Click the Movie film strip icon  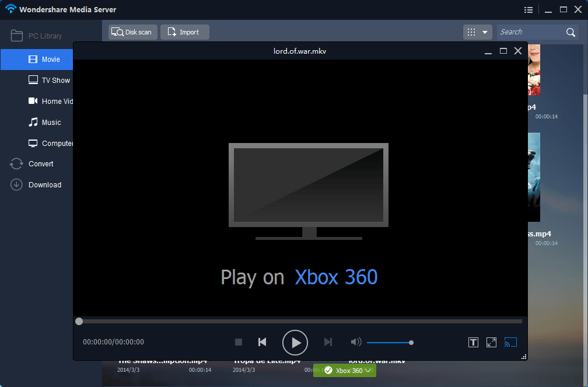click(x=33, y=60)
